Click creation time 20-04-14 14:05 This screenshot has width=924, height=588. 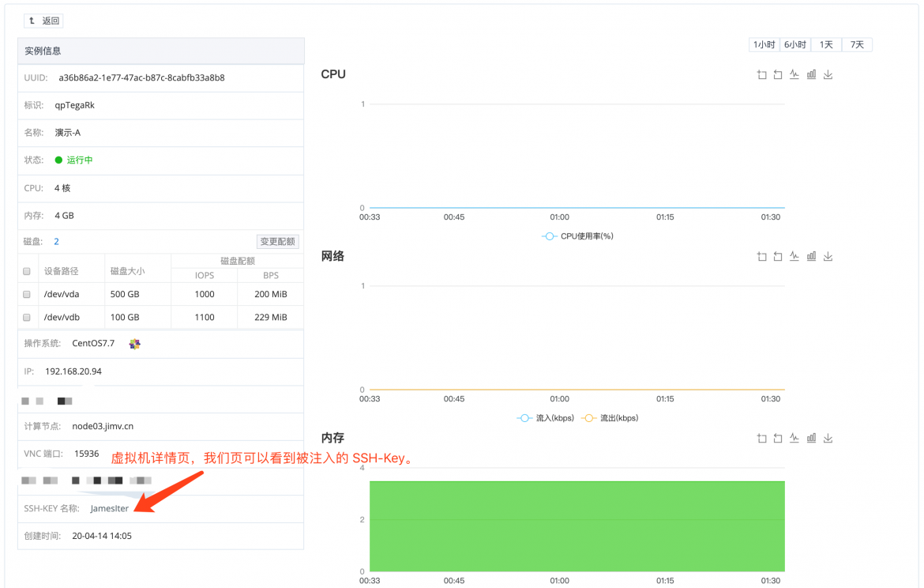[x=102, y=536]
